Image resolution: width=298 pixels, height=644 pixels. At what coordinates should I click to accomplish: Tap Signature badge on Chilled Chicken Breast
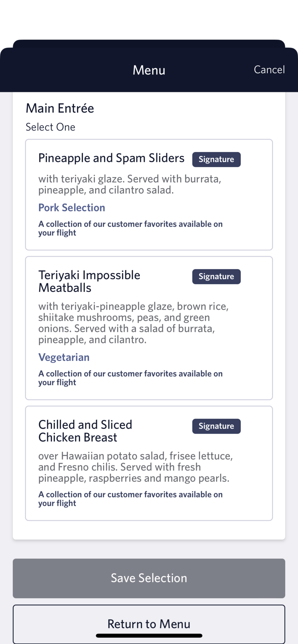pos(216,426)
